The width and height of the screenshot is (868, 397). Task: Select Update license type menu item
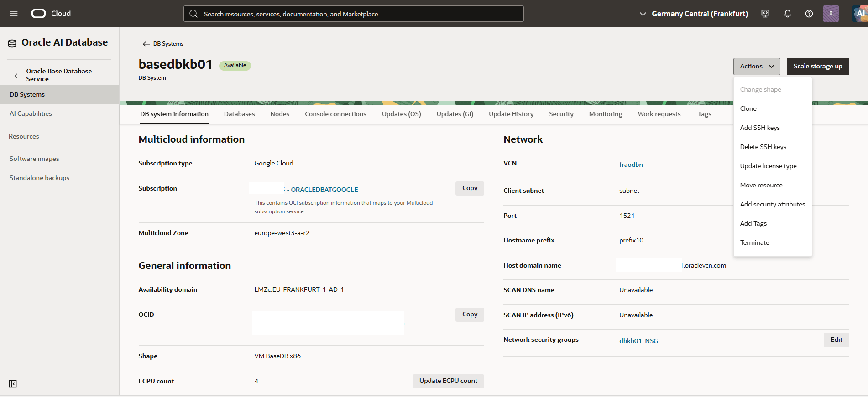[x=773, y=166]
